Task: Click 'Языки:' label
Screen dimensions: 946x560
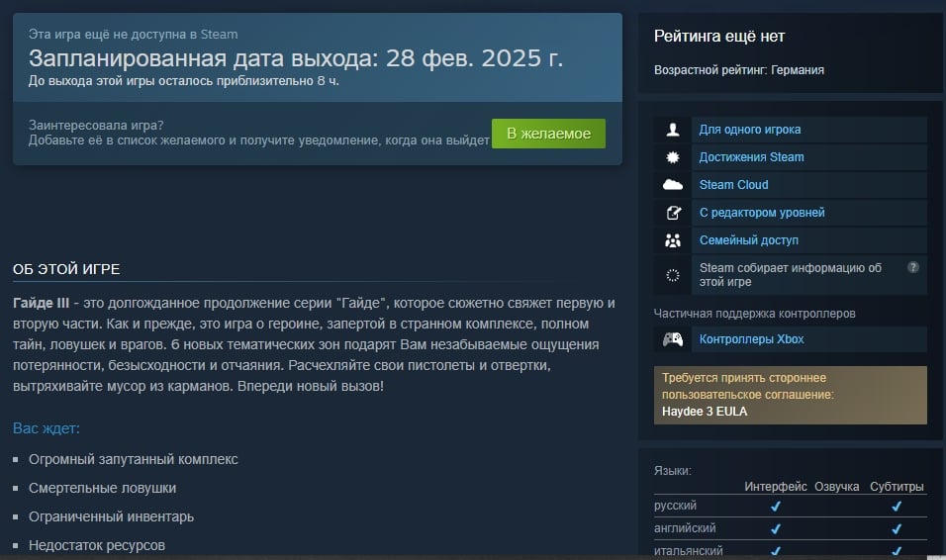Action: [x=673, y=471]
